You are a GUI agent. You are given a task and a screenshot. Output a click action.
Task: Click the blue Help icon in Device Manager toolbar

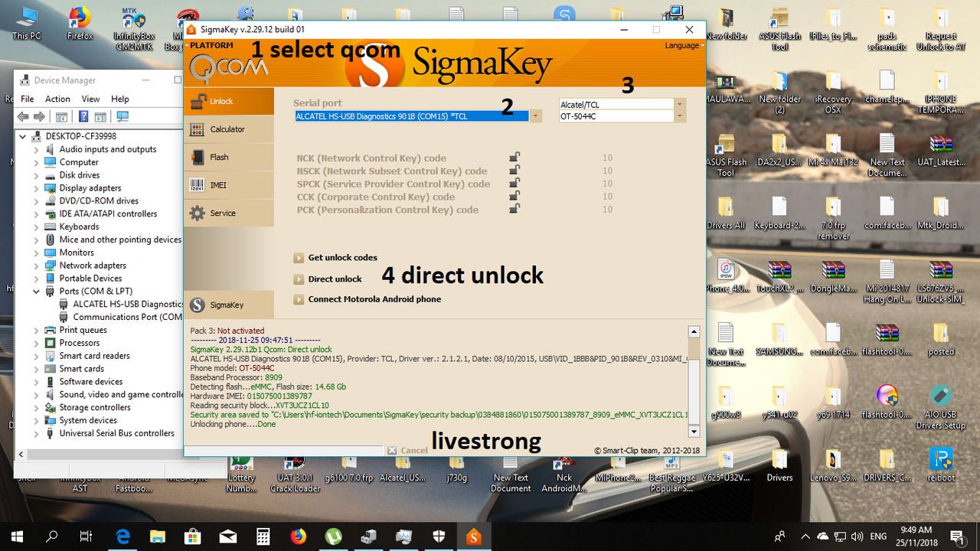click(x=83, y=116)
